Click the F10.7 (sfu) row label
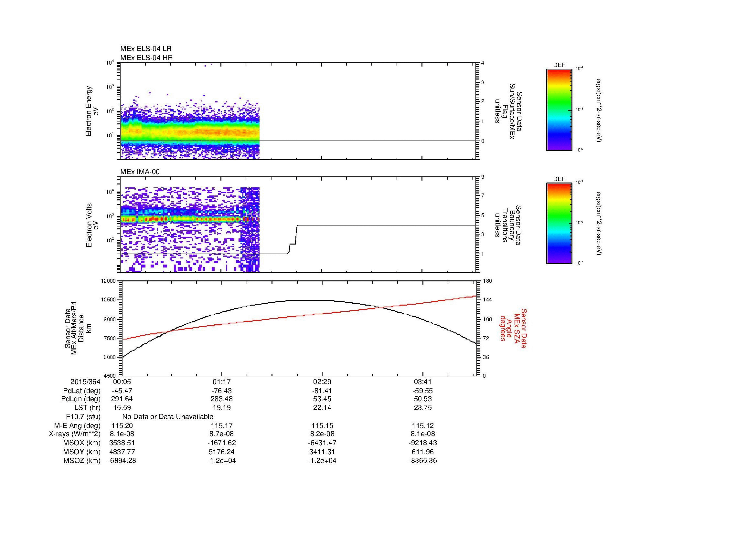Screen dimensions: 756x534 [x=83, y=417]
